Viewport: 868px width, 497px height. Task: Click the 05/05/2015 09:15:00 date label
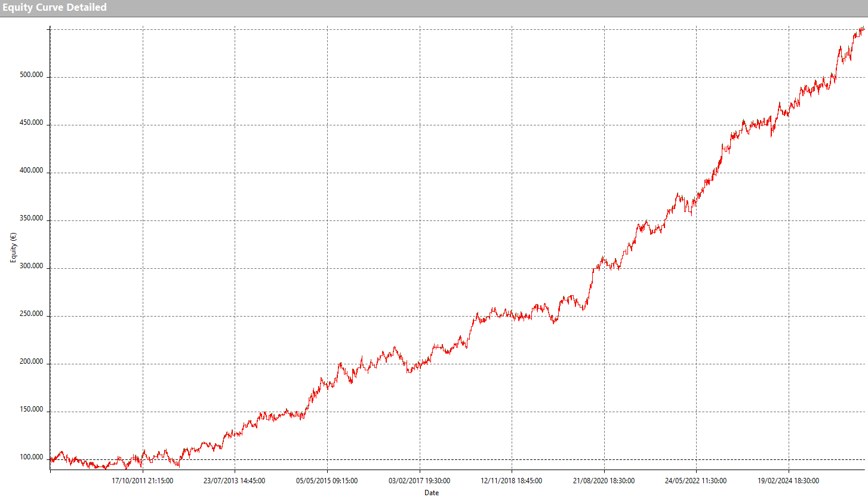(327, 481)
